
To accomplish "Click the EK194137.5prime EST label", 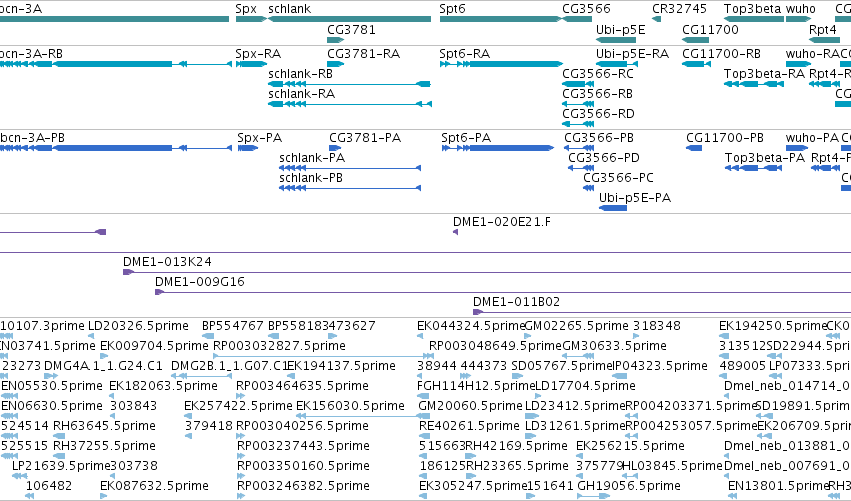I will [341, 366].
